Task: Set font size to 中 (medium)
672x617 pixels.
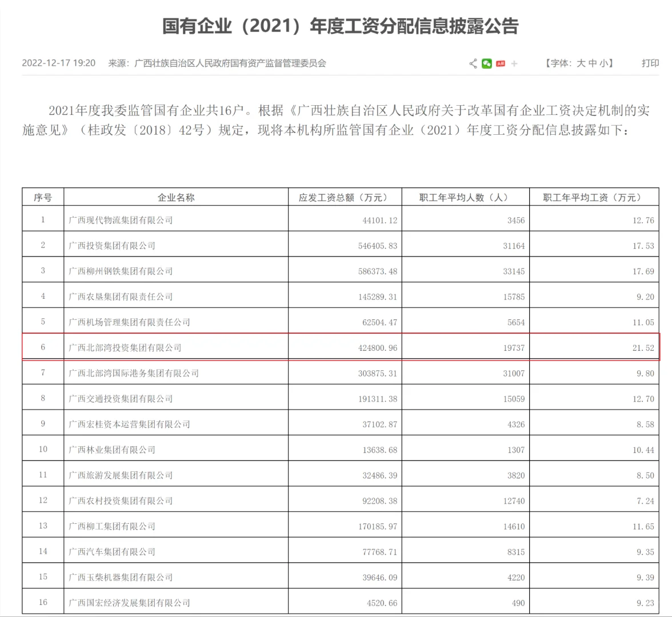Action: pyautogui.click(x=593, y=63)
